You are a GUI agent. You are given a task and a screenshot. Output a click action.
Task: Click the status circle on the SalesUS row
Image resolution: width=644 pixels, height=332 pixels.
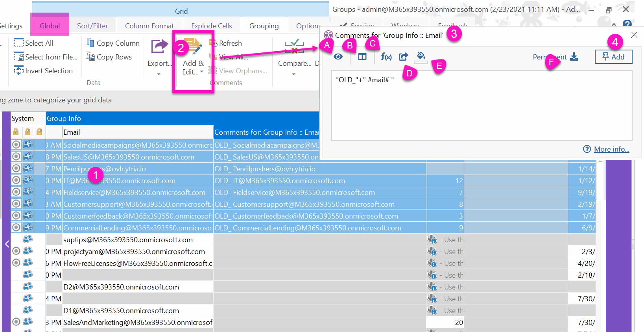pyautogui.click(x=16, y=157)
